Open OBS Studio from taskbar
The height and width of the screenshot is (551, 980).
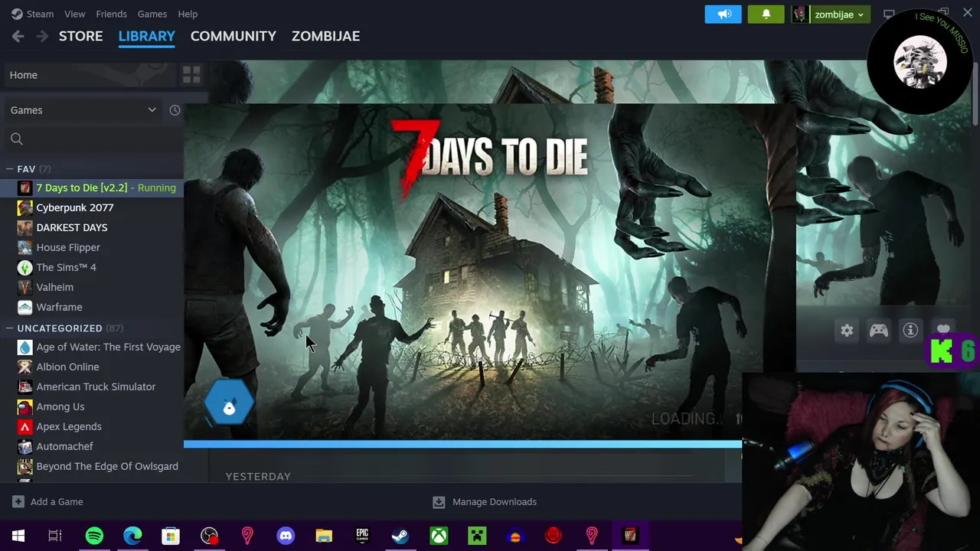[209, 536]
